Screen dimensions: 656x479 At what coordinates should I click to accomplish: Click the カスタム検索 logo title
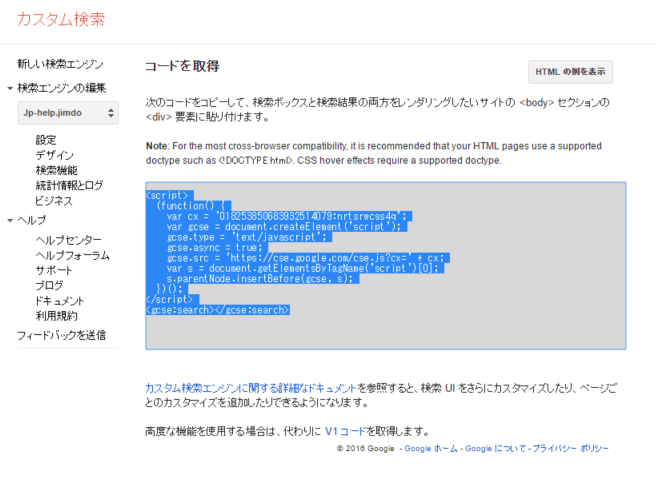(x=61, y=19)
